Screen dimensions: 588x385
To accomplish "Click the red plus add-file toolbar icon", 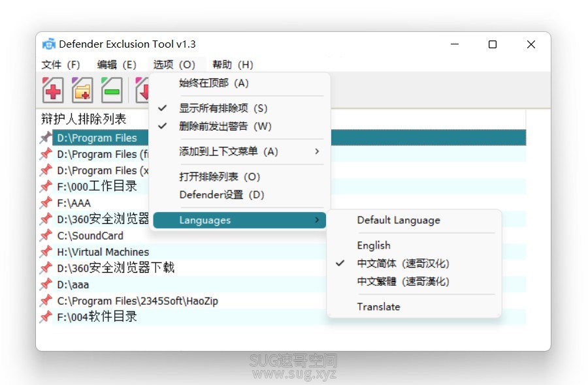I will (52, 90).
